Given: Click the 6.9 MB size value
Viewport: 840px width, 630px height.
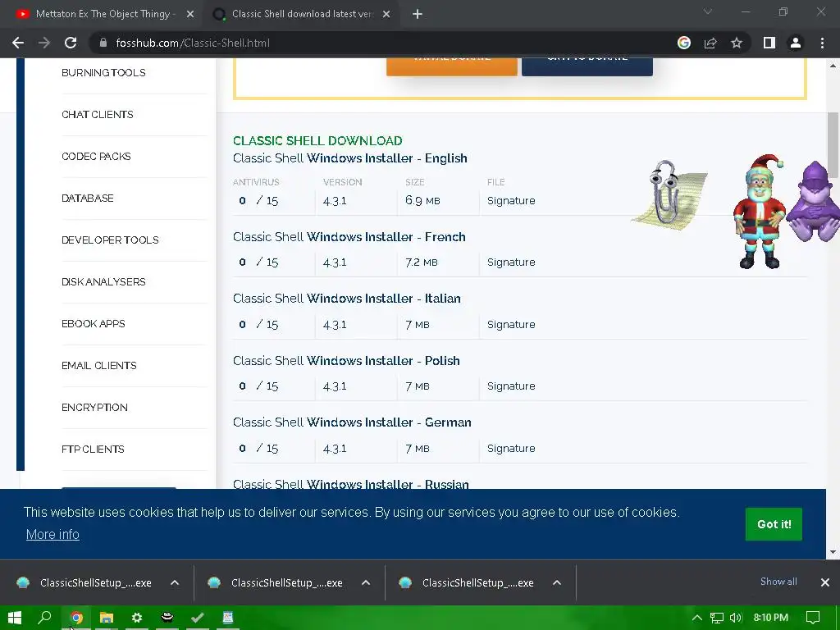Looking at the screenshot, I should click(x=422, y=200).
